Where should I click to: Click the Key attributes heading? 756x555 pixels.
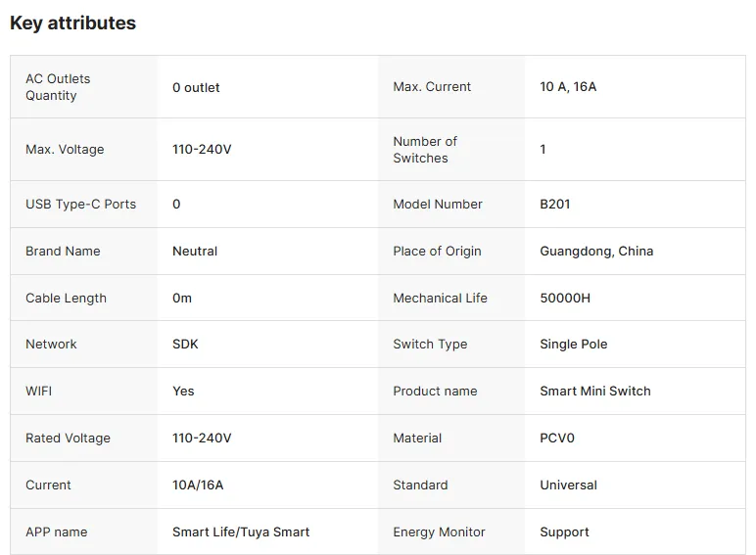[x=72, y=23]
